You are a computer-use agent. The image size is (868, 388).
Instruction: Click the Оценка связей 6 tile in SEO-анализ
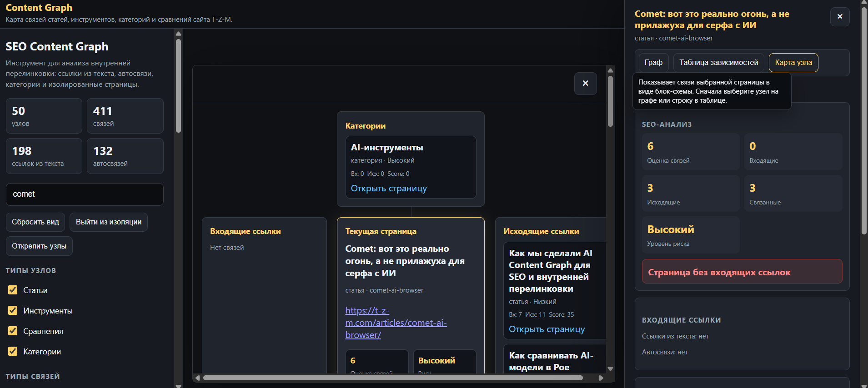click(x=691, y=152)
